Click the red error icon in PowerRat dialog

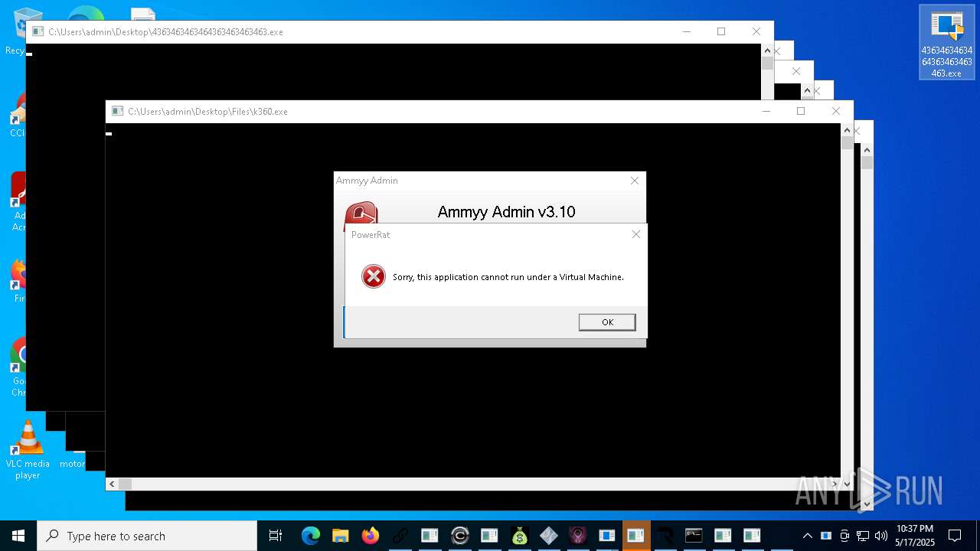point(374,276)
